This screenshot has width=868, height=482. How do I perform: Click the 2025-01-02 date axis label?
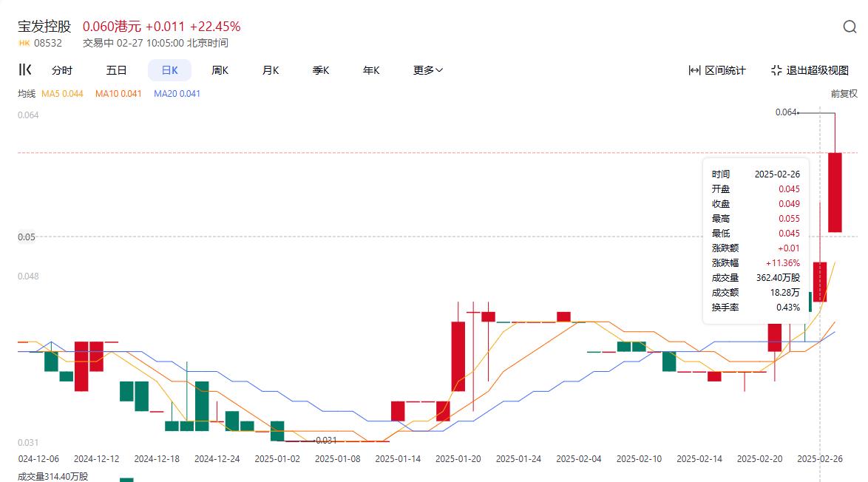click(277, 459)
